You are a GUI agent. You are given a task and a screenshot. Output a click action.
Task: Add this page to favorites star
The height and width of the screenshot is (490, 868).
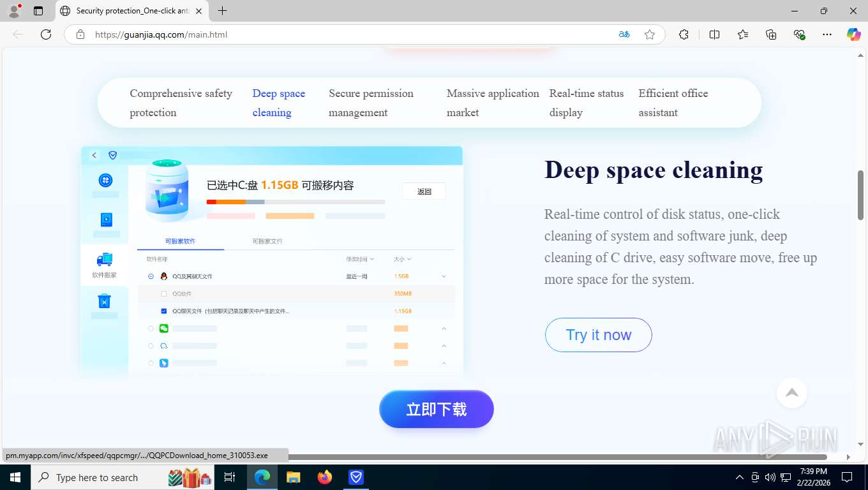click(x=650, y=34)
